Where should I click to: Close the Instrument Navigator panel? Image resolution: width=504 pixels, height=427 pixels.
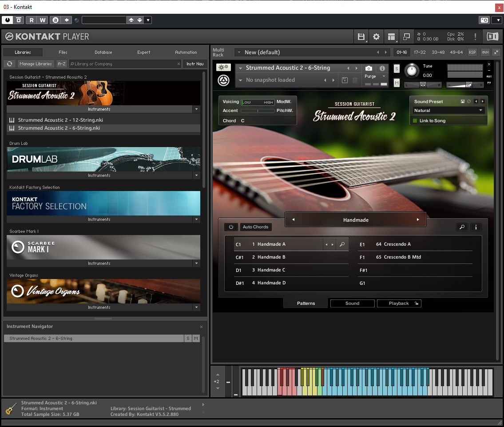pos(201,327)
